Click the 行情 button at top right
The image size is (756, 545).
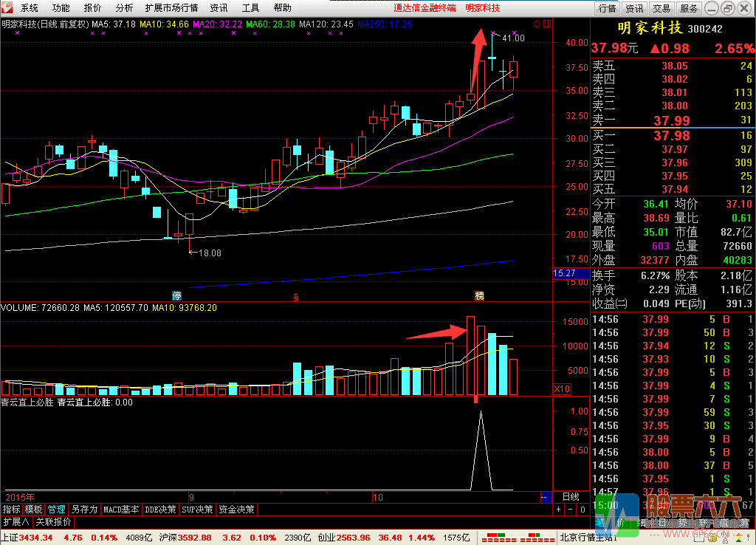[607, 8]
